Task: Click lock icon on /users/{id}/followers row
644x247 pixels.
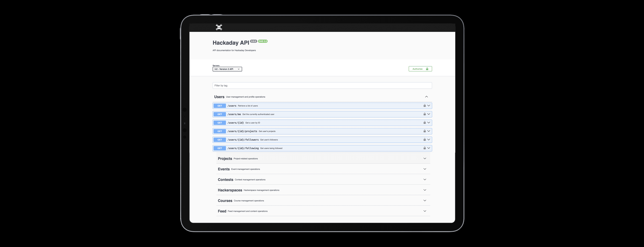Action: [x=425, y=140]
